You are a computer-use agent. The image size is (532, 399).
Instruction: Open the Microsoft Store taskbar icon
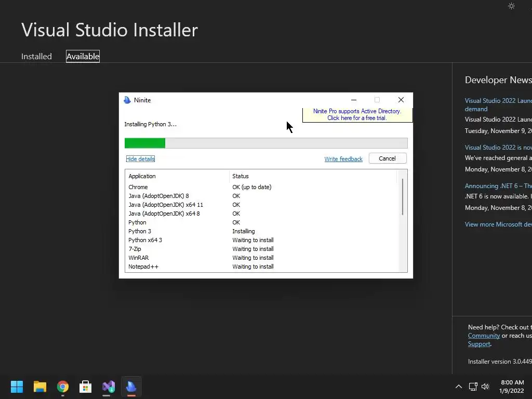[86, 387]
